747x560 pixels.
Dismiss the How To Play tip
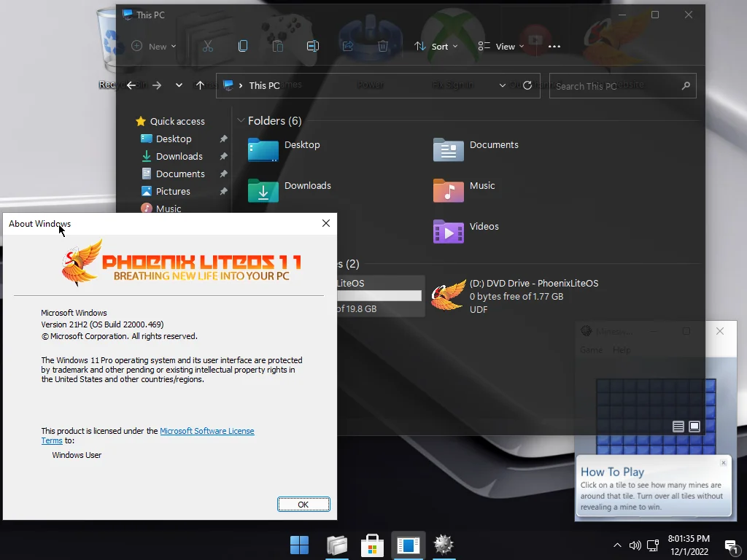tap(723, 462)
